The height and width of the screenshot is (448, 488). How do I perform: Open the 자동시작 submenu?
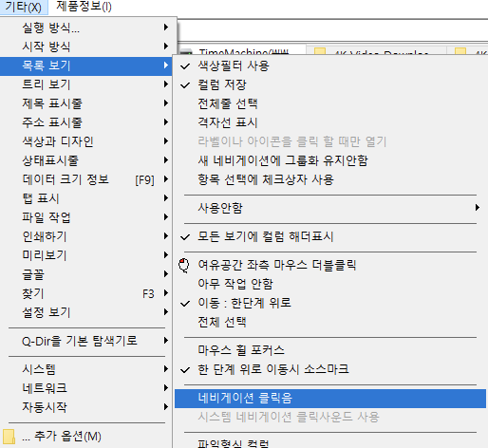[86, 407]
